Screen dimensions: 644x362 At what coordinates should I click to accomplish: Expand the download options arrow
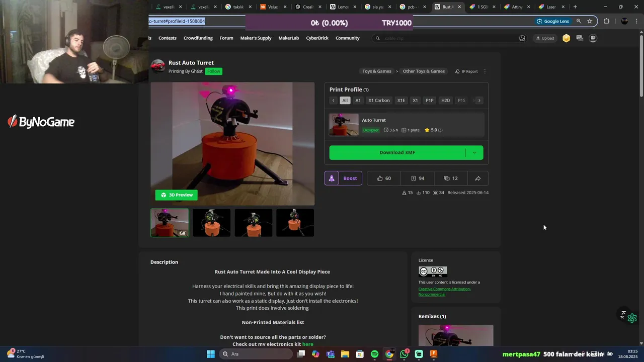[474, 153]
